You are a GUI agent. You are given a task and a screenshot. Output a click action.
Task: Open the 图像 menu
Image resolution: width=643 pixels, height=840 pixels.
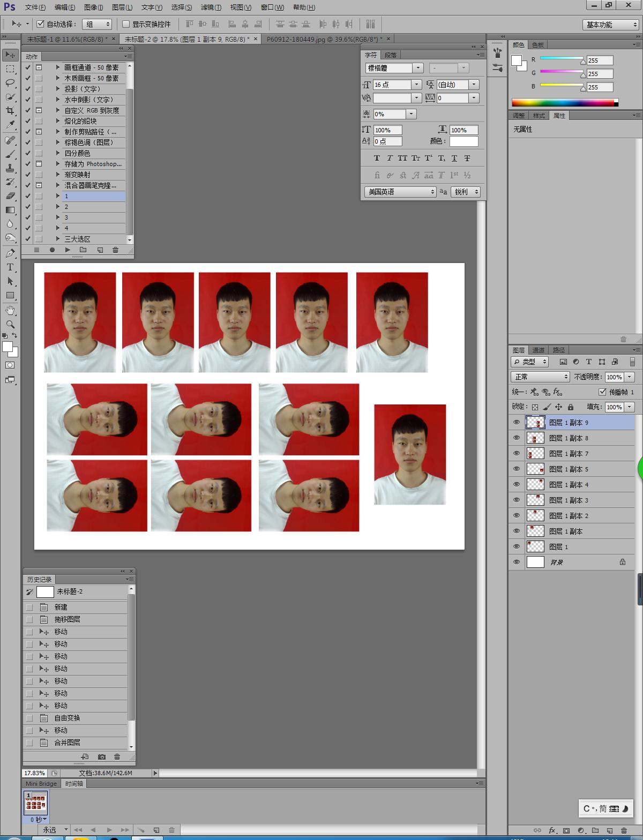(94, 7)
